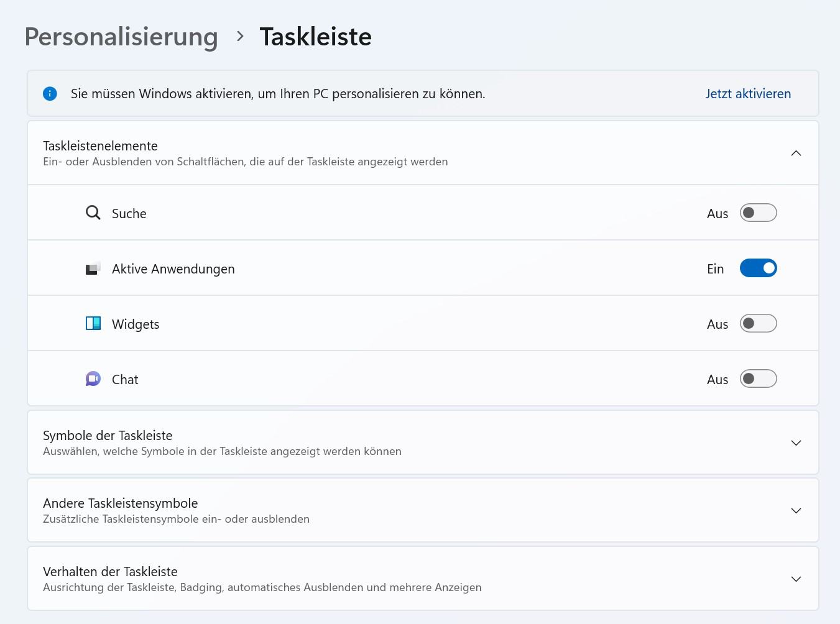Viewport: 840px width, 624px height.
Task: Expand Verhalten der Taskleiste section
Action: pos(796,579)
